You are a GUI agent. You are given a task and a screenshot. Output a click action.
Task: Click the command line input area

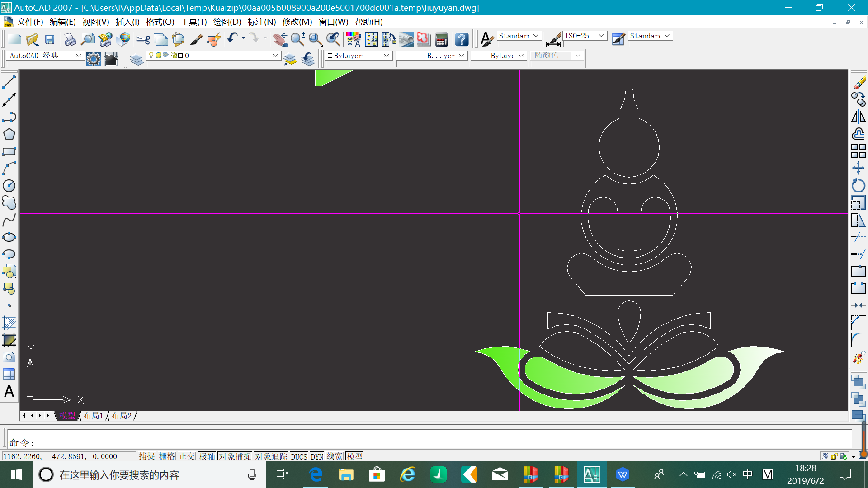(x=407, y=442)
